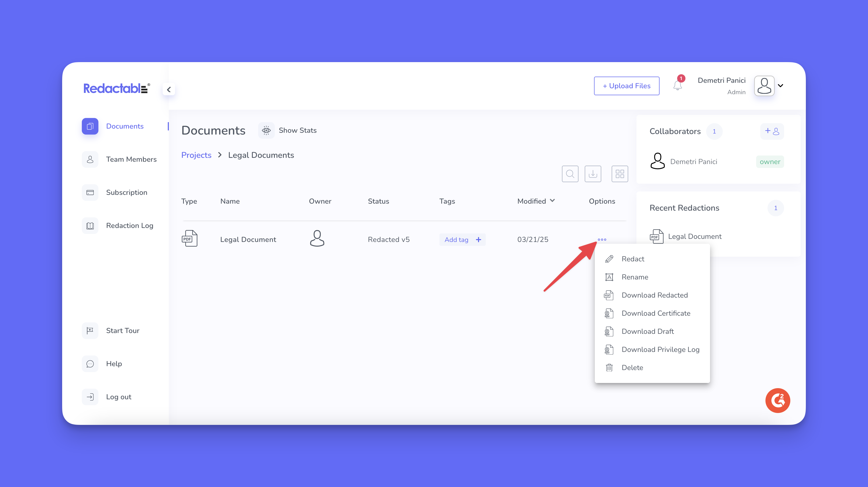Click the three-dots options icon
This screenshot has width=868, height=487.
(602, 239)
